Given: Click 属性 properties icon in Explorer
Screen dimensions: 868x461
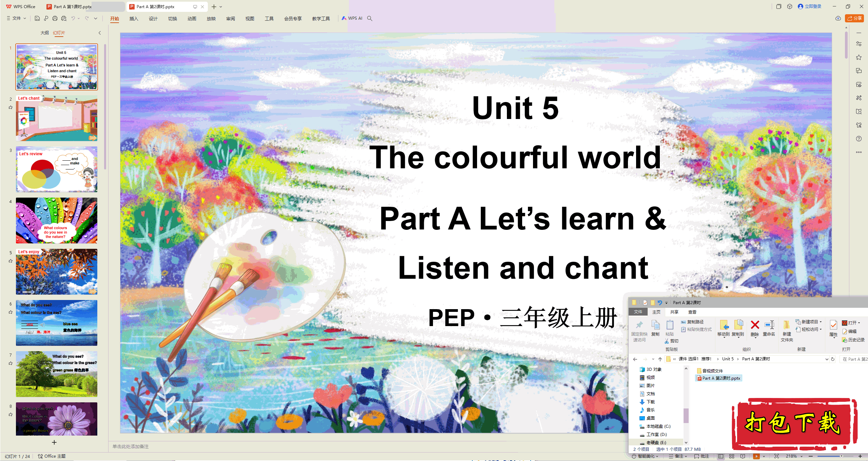Looking at the screenshot, I should click(x=833, y=328).
